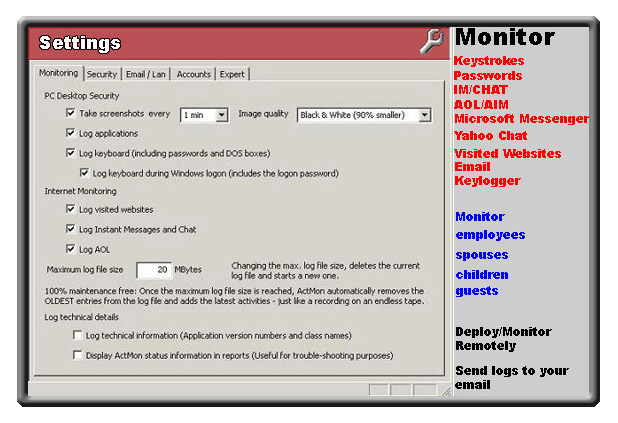Click the wrench icon in the Settings header
618x423 pixels.
(432, 41)
